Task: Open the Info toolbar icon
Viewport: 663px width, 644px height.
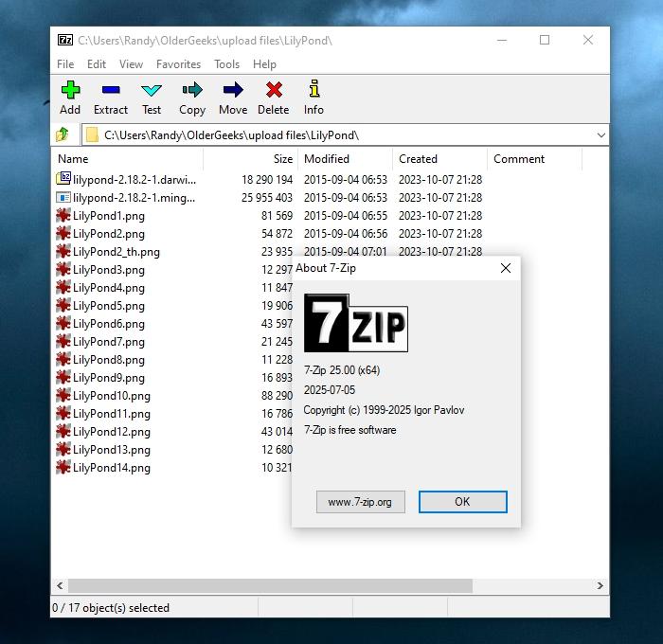Action: (x=314, y=89)
